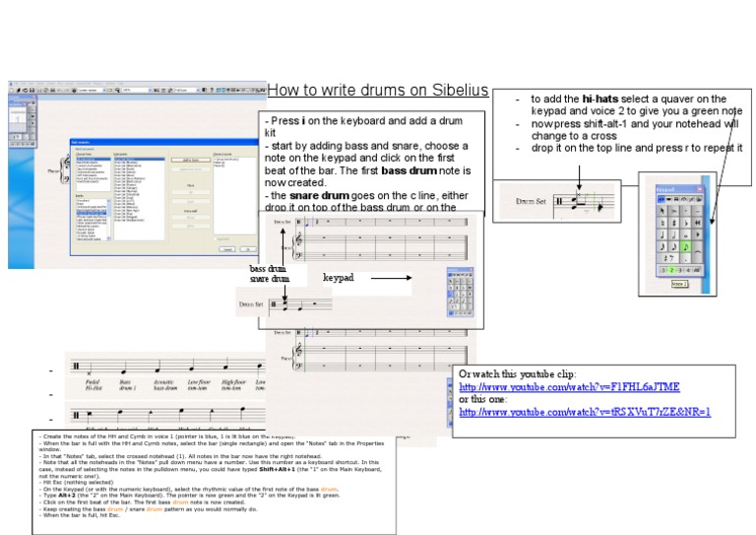Switch to last layout tab of large Keypad

699,199
